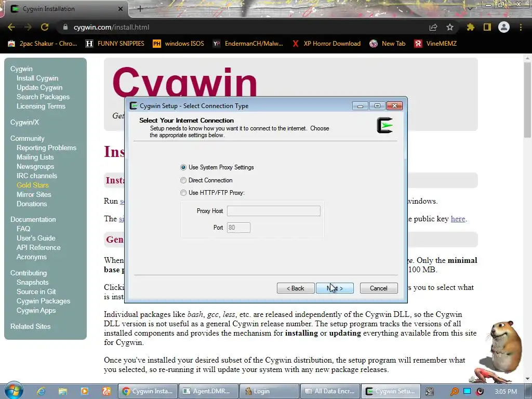The image size is (532, 399).
Task: Share this page via share icon
Action: [x=433, y=27]
